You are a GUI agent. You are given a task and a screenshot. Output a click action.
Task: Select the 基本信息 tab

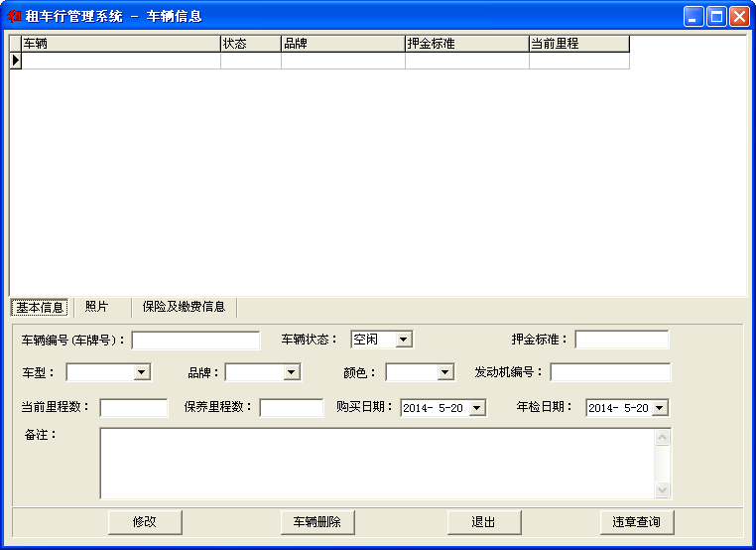pyautogui.click(x=40, y=308)
